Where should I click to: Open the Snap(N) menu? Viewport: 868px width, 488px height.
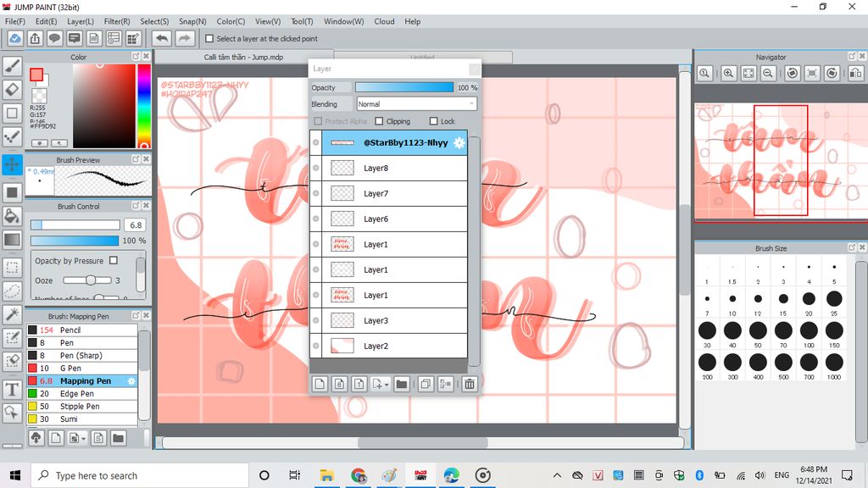(x=192, y=21)
